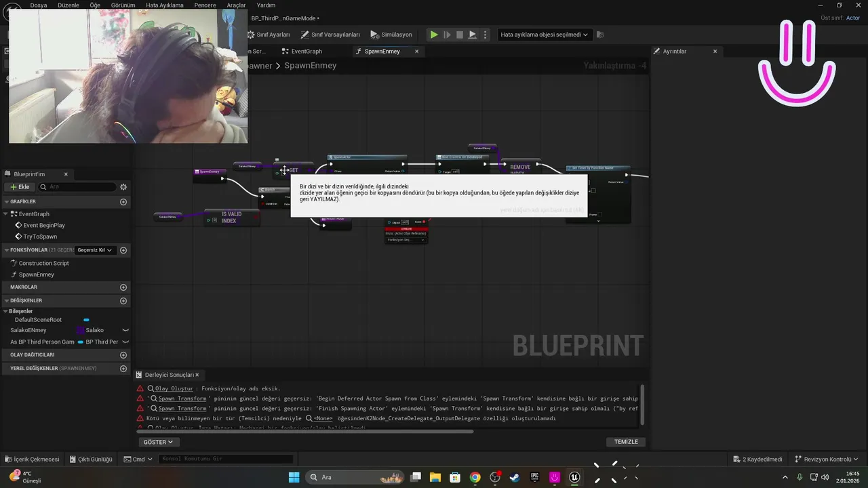Viewport: 868px width, 488px height.
Task: Toggle SalakoENmey variable eye visibility
Action: point(125,330)
